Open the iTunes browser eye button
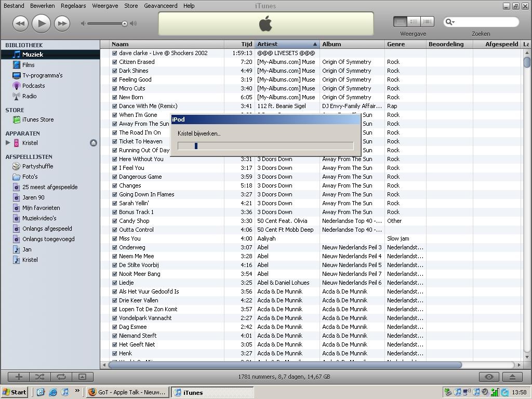This screenshot has width=532, height=399. [x=489, y=377]
